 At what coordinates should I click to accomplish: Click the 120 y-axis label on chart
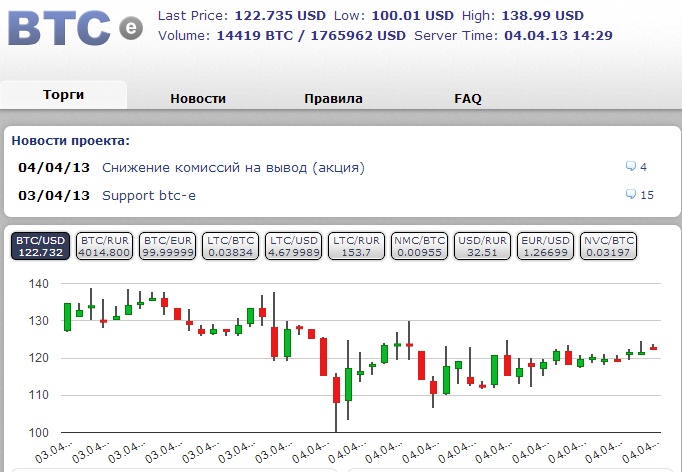(x=39, y=358)
